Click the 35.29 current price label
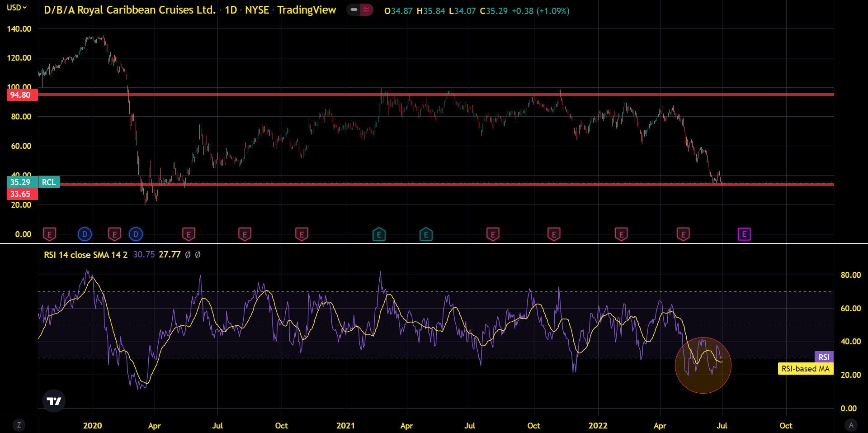The height and width of the screenshot is (433, 868). pos(22,182)
